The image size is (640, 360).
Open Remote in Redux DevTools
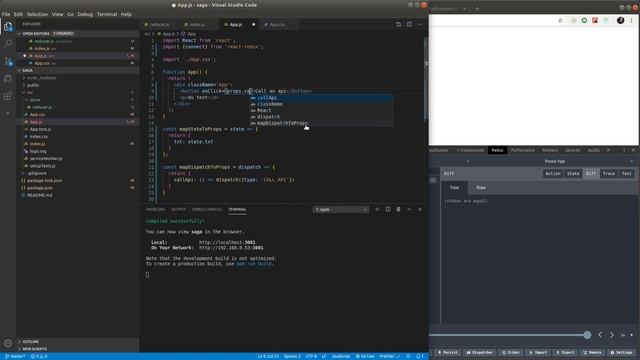point(592,352)
